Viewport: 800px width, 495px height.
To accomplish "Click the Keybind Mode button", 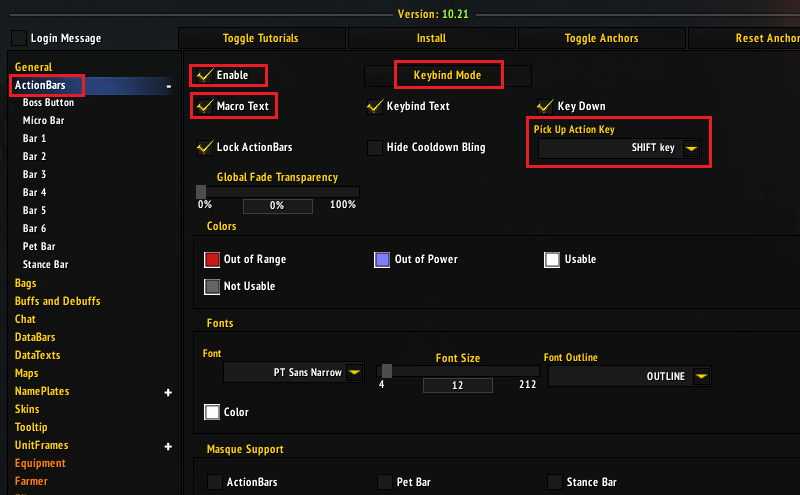I will [x=448, y=75].
